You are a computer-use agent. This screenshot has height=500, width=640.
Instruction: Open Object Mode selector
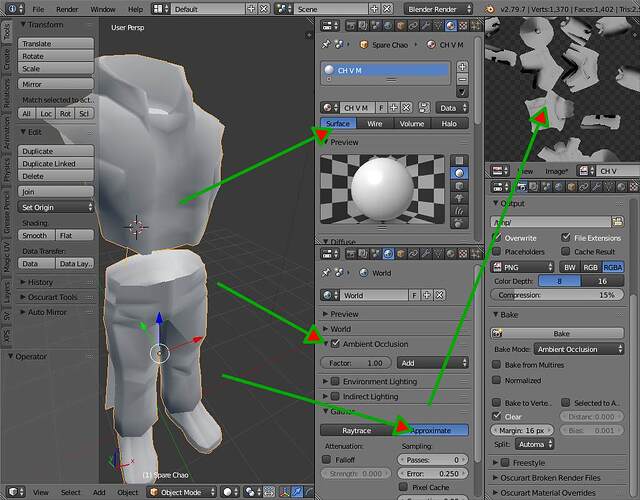point(182,492)
